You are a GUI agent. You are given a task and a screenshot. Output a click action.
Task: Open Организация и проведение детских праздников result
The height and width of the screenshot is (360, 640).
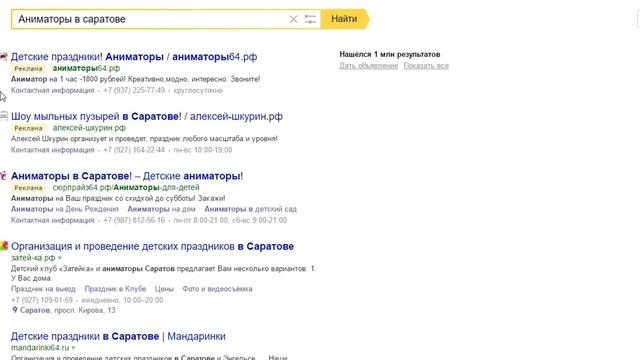click(x=152, y=246)
